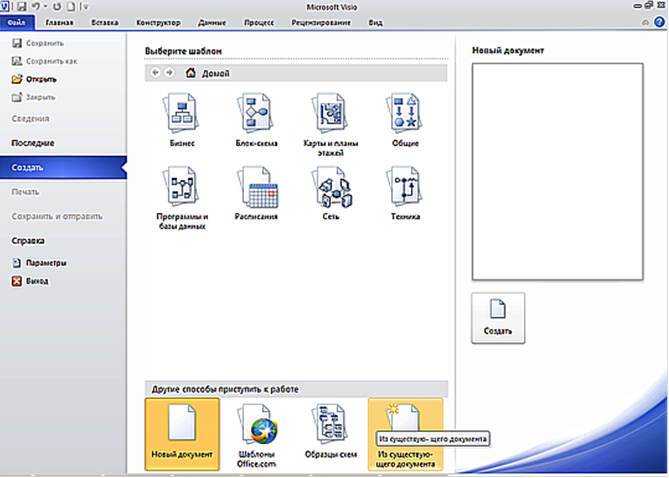Go forward with the right navigation arrow
Viewport: 669px width, 478px height.
(x=169, y=73)
